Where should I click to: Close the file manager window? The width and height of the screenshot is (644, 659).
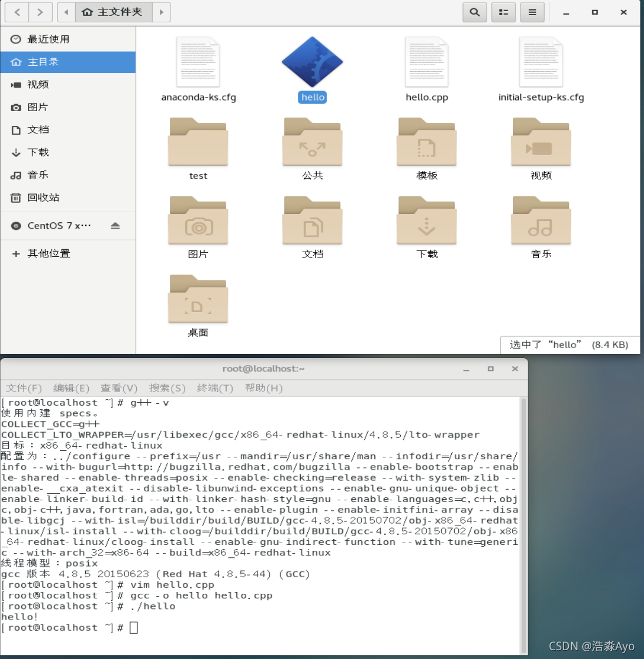tap(624, 12)
